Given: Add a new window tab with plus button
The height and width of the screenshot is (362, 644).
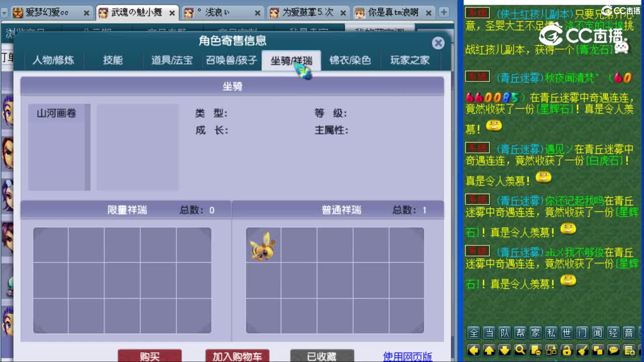Looking at the screenshot, I should (x=444, y=12).
